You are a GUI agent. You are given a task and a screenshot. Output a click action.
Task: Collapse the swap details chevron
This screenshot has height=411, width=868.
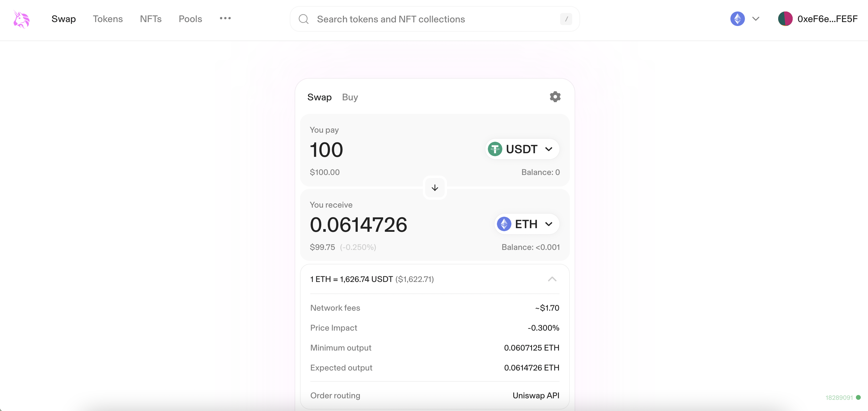(x=552, y=279)
